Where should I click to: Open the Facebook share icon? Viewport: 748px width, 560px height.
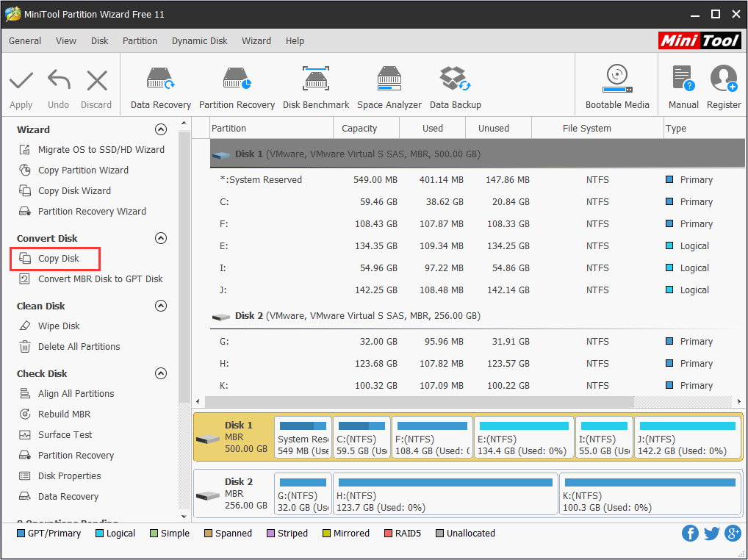690,534
